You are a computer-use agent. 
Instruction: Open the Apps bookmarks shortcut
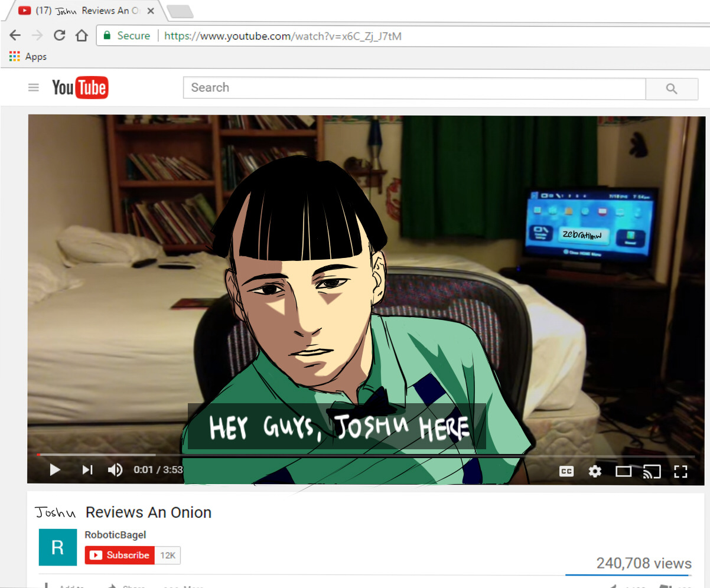28,57
